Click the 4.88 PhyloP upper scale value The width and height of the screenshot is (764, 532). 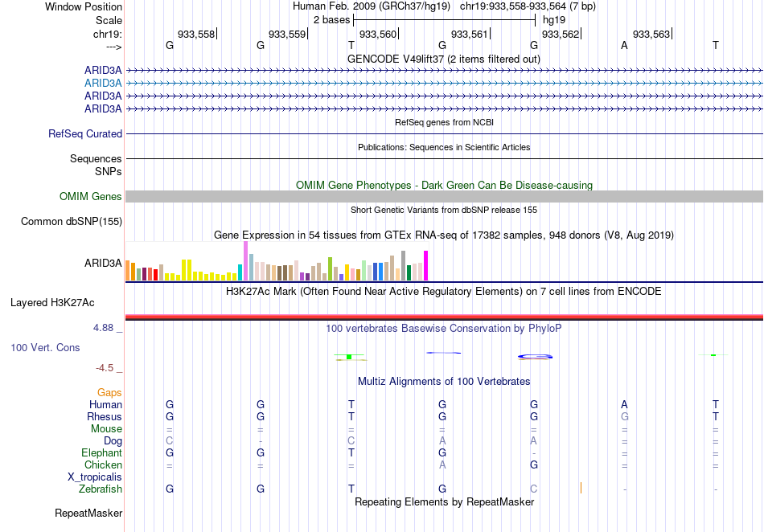pyautogui.click(x=103, y=328)
